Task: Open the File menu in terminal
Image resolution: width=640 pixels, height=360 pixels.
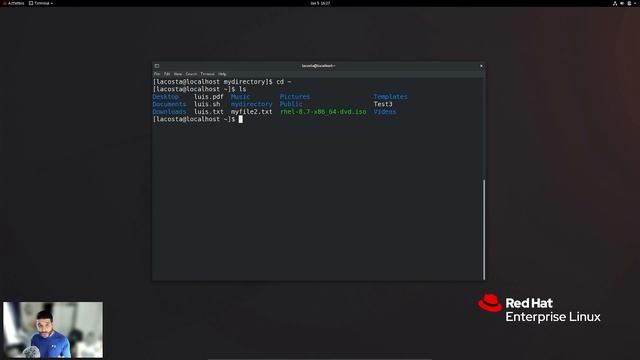Action: (x=157, y=74)
